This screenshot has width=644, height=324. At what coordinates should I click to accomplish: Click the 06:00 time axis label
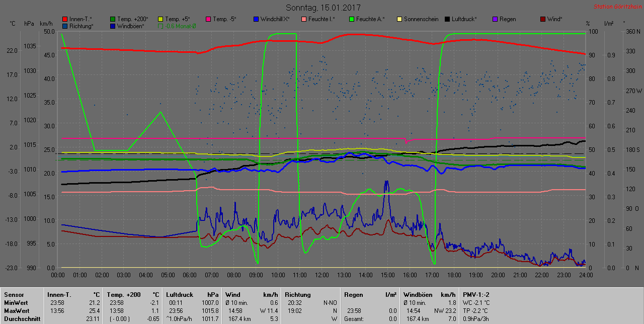pos(190,275)
